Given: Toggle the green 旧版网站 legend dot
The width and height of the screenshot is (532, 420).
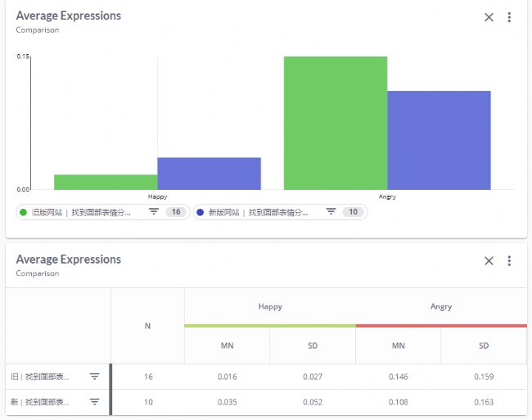Looking at the screenshot, I should (23, 212).
